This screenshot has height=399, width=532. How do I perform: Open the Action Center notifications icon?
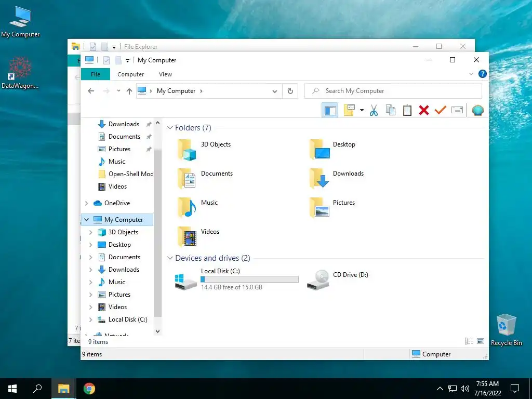(515, 389)
